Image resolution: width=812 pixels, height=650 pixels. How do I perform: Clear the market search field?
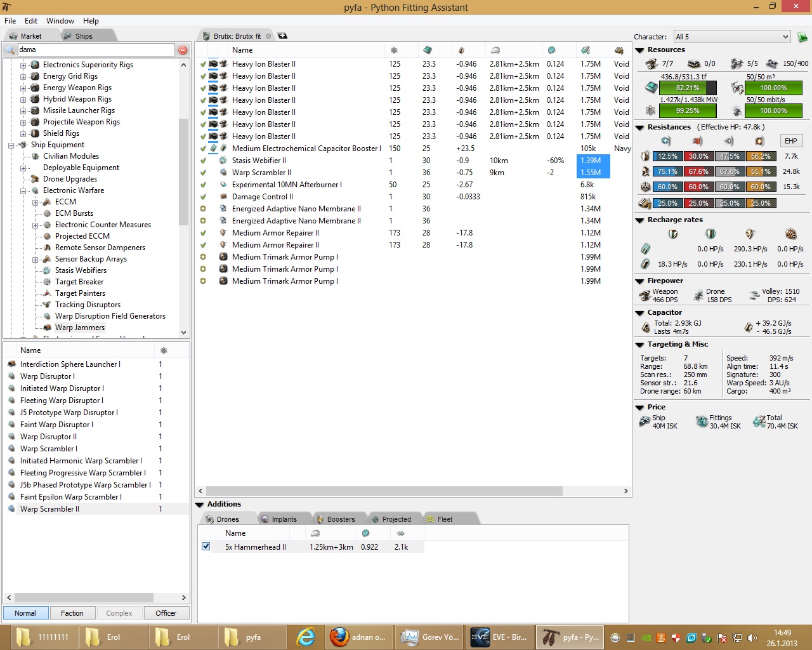point(183,50)
